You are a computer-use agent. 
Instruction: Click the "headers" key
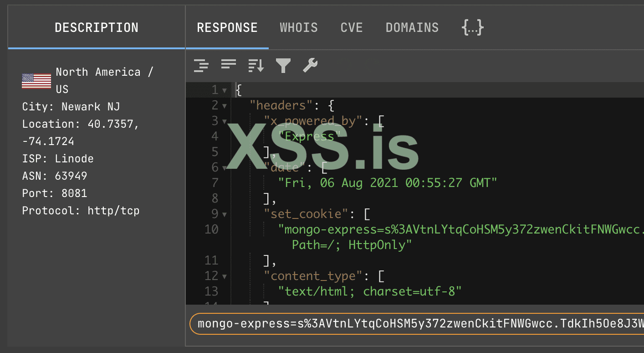(281, 105)
